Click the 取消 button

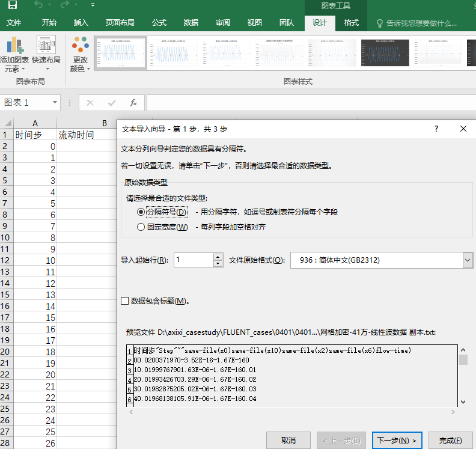[288, 440]
